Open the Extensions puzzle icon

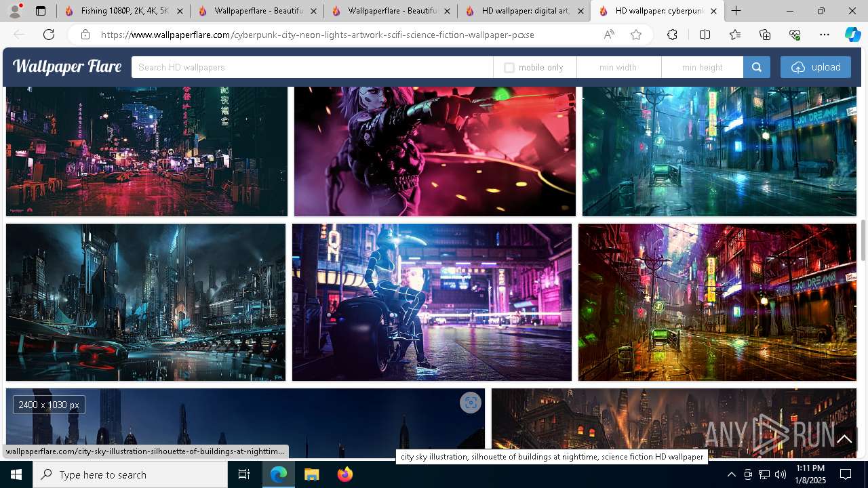672,35
